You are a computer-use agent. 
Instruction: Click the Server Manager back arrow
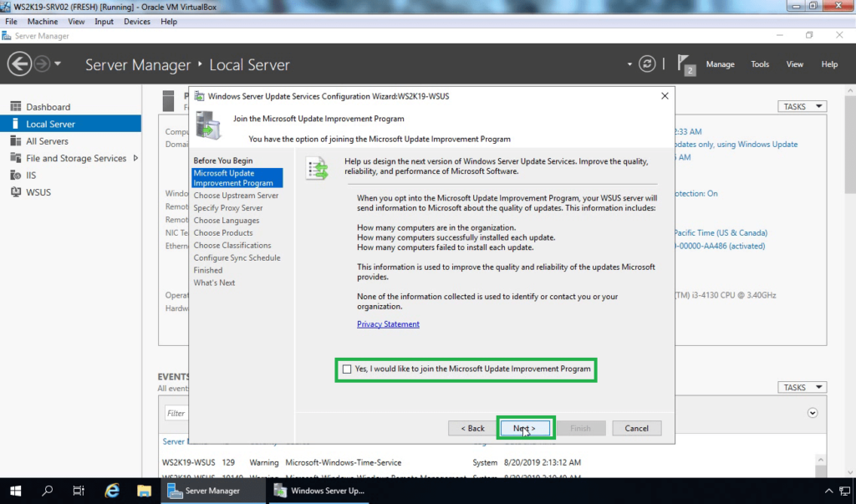(x=19, y=64)
